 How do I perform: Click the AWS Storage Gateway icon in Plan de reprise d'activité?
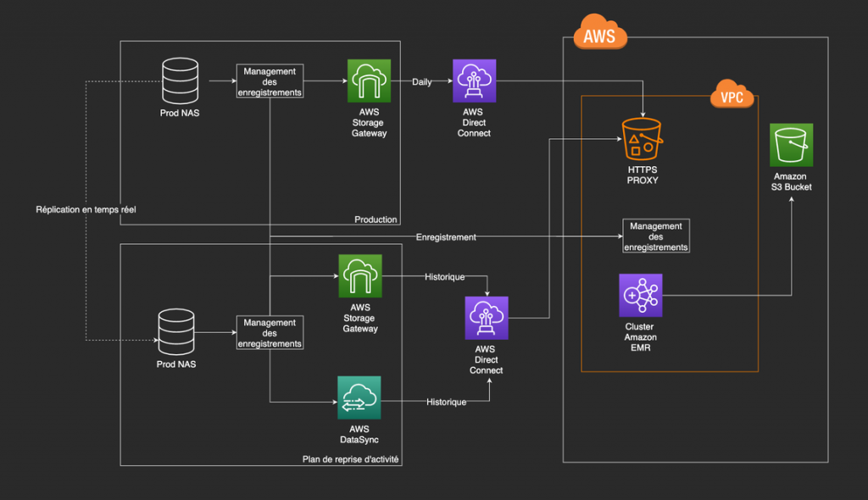pyautogui.click(x=359, y=275)
